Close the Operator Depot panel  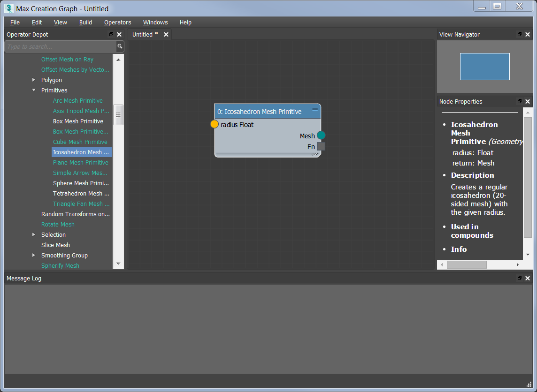(119, 34)
